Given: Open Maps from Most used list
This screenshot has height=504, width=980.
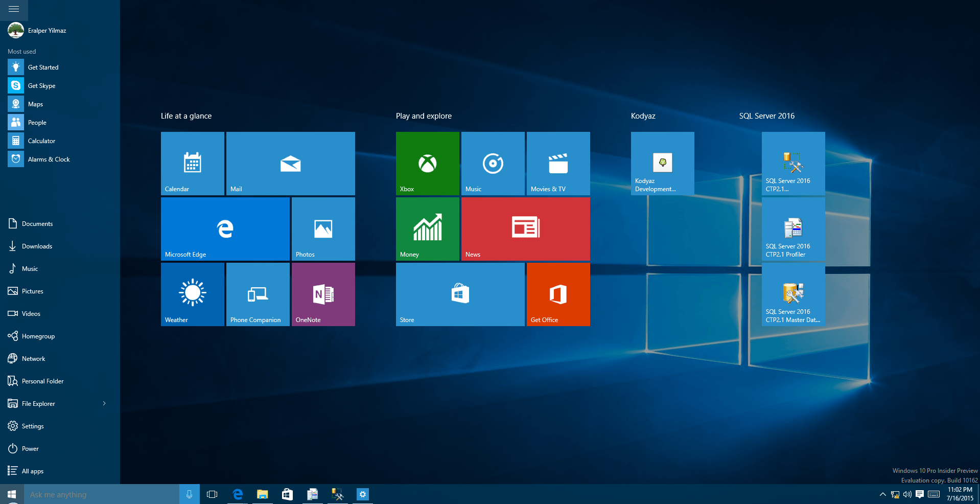Looking at the screenshot, I should tap(60, 104).
